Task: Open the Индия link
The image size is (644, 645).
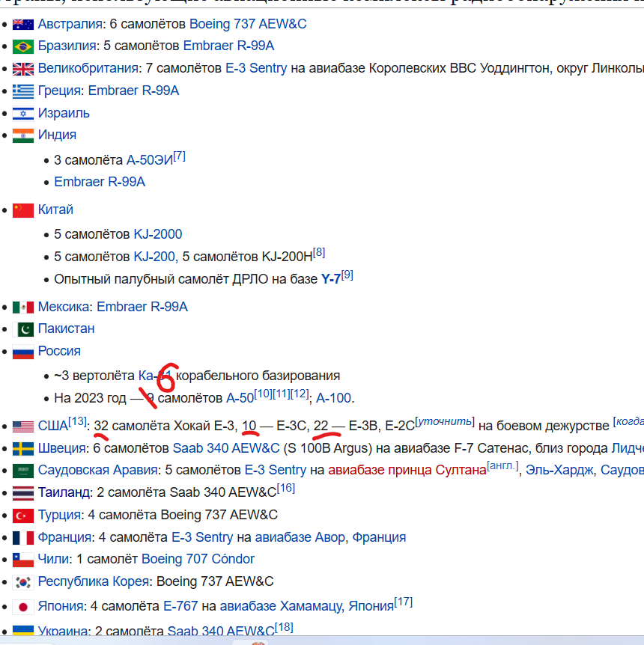Action: pyautogui.click(x=57, y=135)
